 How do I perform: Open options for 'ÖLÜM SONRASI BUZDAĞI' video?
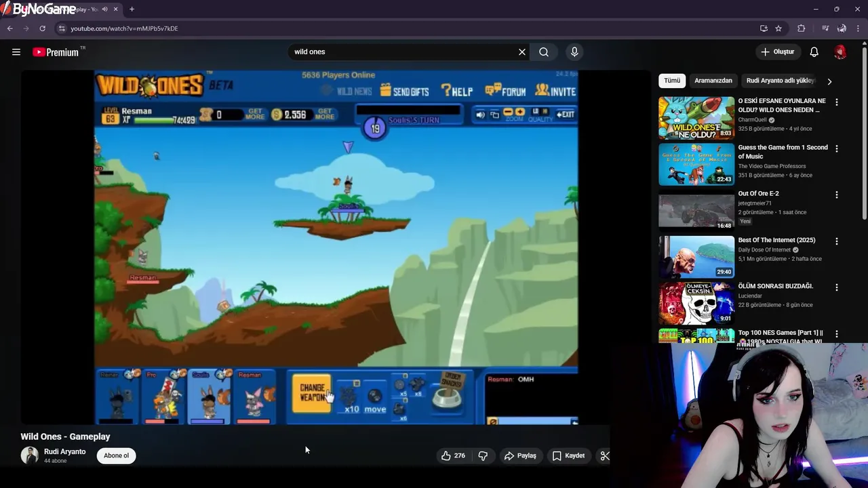click(x=836, y=287)
